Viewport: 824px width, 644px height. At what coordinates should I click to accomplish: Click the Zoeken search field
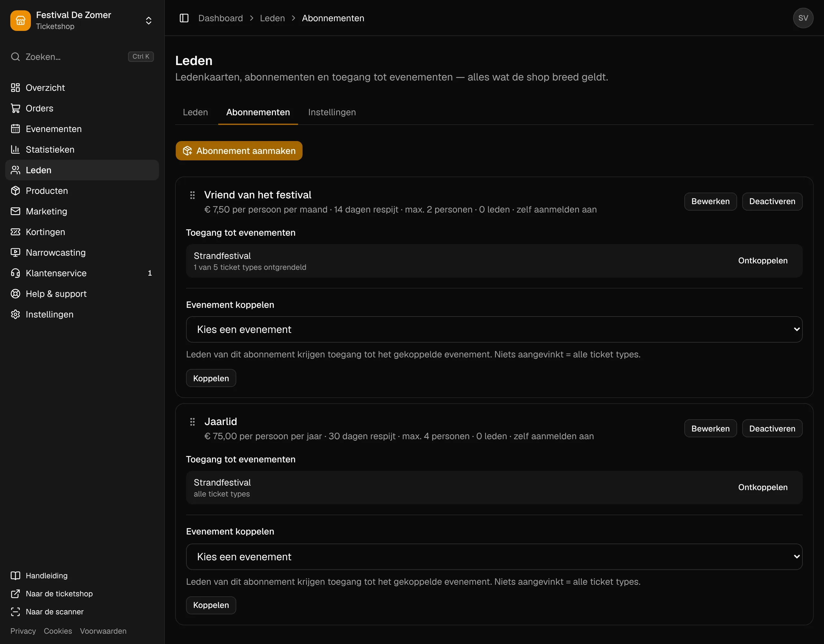coord(82,57)
